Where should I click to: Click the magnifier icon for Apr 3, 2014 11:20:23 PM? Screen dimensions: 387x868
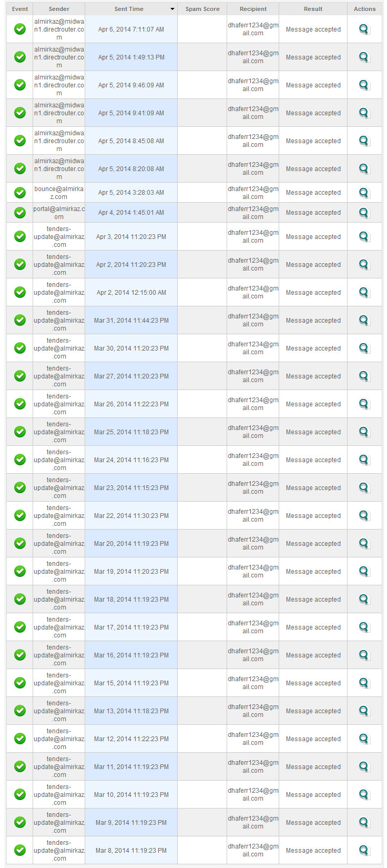[x=364, y=237]
